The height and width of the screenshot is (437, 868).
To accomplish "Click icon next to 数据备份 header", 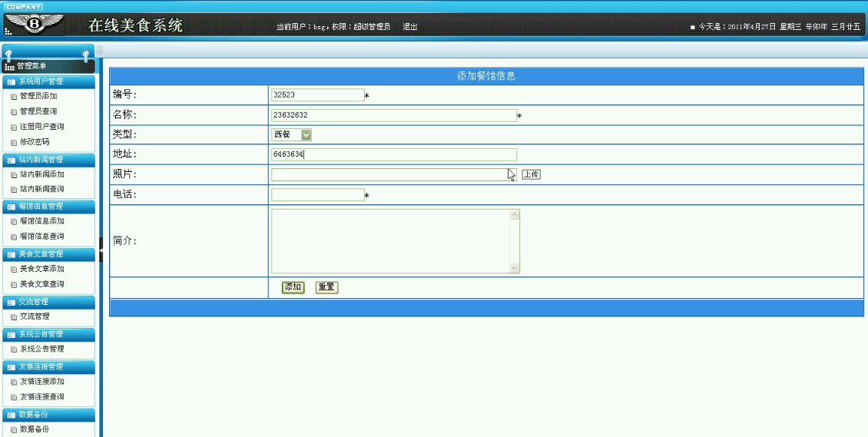I will (12, 414).
